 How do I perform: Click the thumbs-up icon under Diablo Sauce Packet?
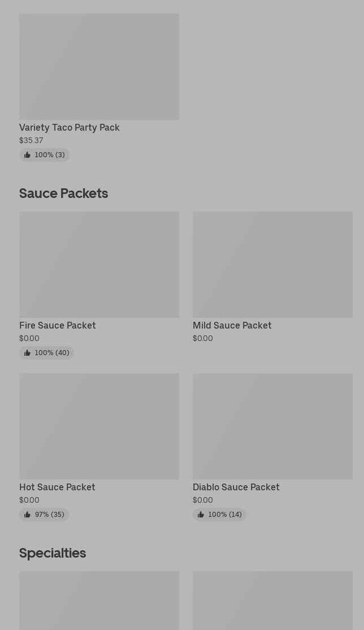(x=201, y=515)
